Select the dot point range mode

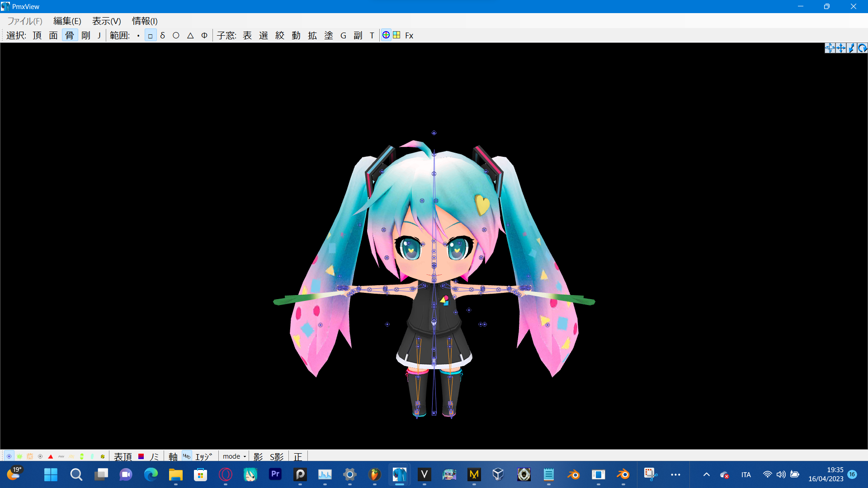click(138, 36)
